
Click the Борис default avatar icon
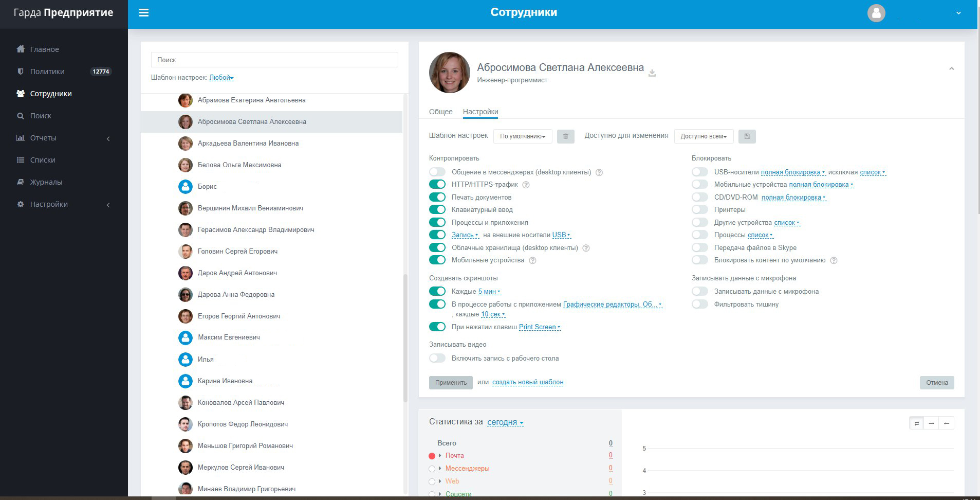(x=186, y=186)
